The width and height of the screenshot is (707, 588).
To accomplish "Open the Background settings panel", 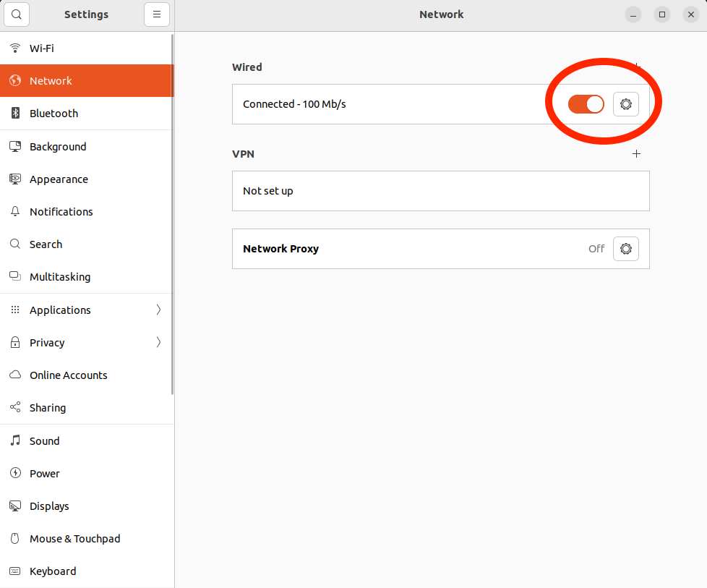I will (x=86, y=146).
